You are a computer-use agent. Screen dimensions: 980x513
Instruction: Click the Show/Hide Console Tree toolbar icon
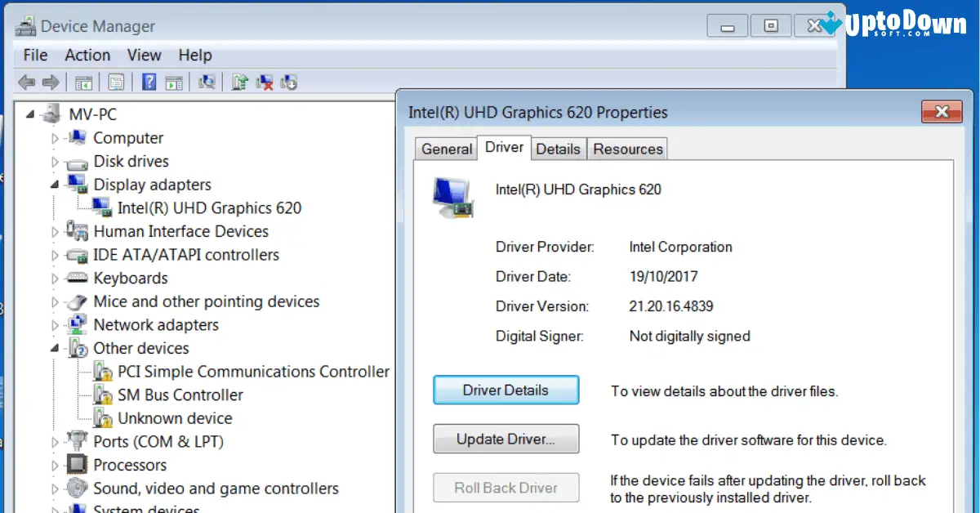82,82
